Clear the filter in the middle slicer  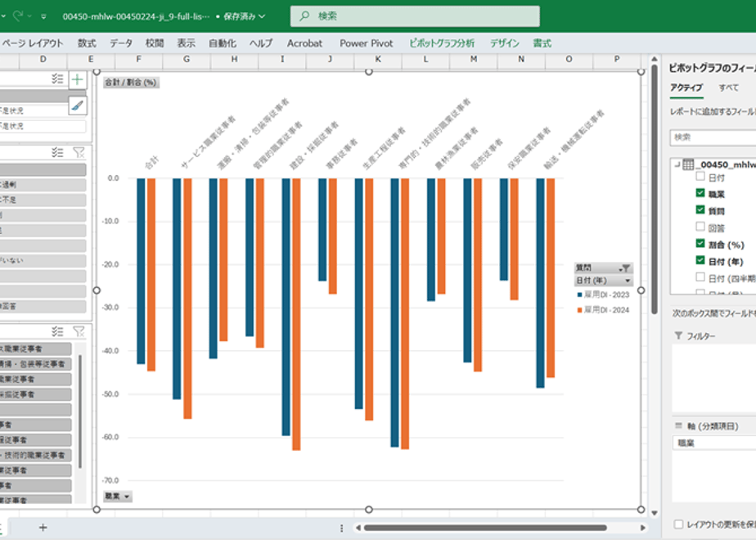79,153
